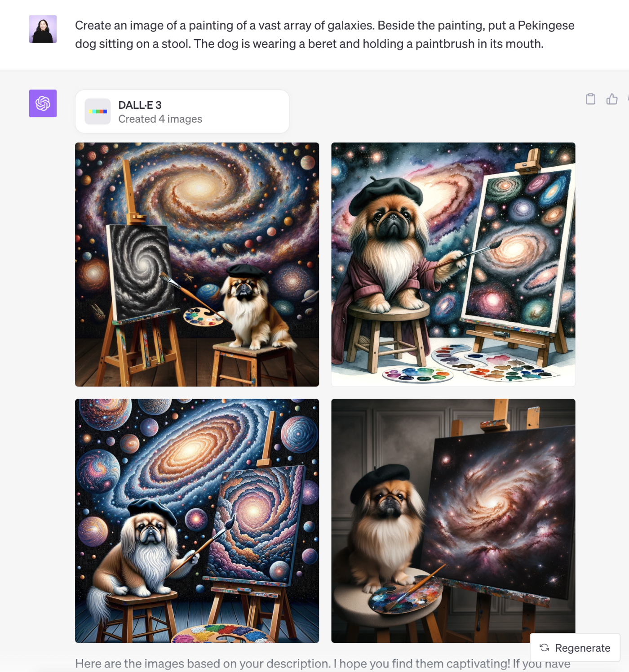Click the paint palette in top-left image
Image resolution: width=629 pixels, height=672 pixels.
204,316
